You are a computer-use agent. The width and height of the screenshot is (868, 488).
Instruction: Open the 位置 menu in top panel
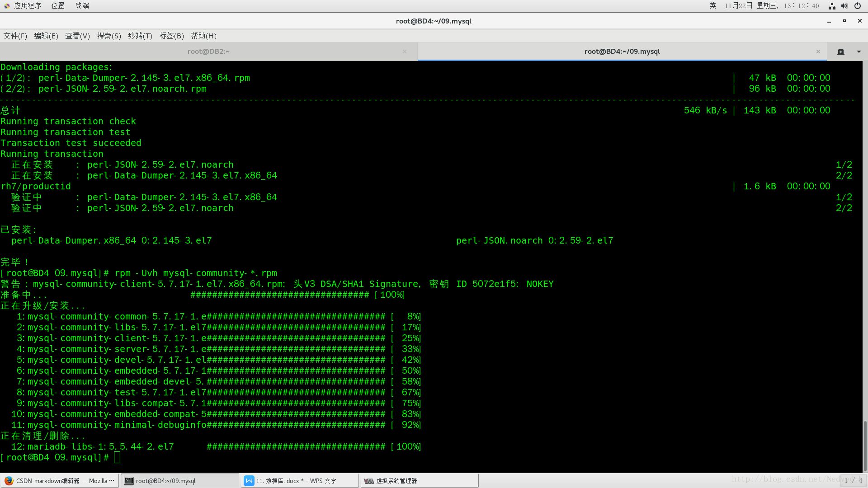[x=58, y=6]
